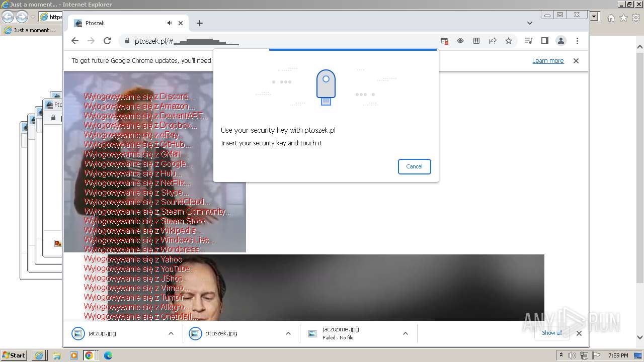Screen dimensions: 644x362
Task: Click the pop-up blocked icon in address bar
Action: pos(444,41)
